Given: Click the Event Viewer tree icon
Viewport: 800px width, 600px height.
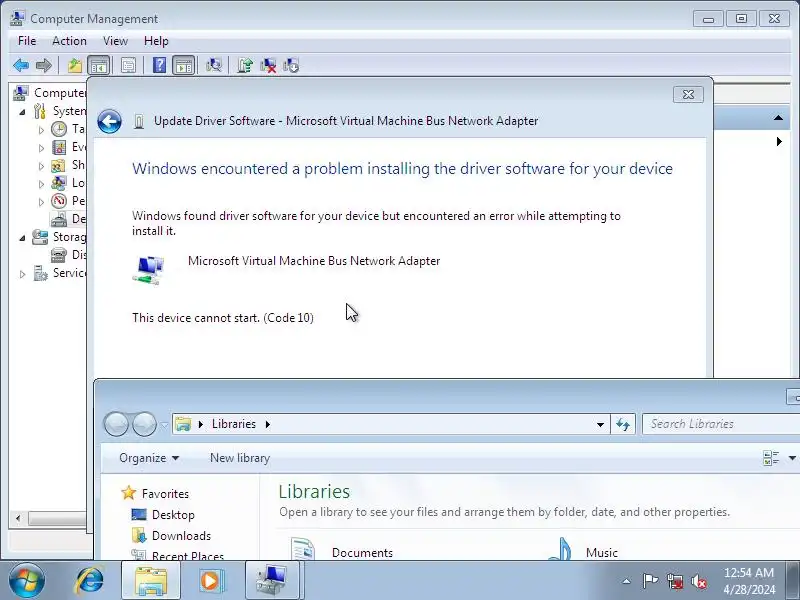Looking at the screenshot, I should tap(59, 147).
